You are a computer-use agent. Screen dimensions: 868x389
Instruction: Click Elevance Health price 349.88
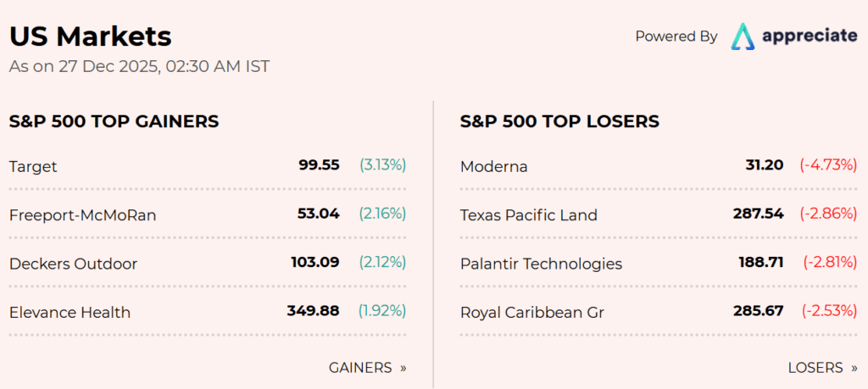click(x=313, y=311)
